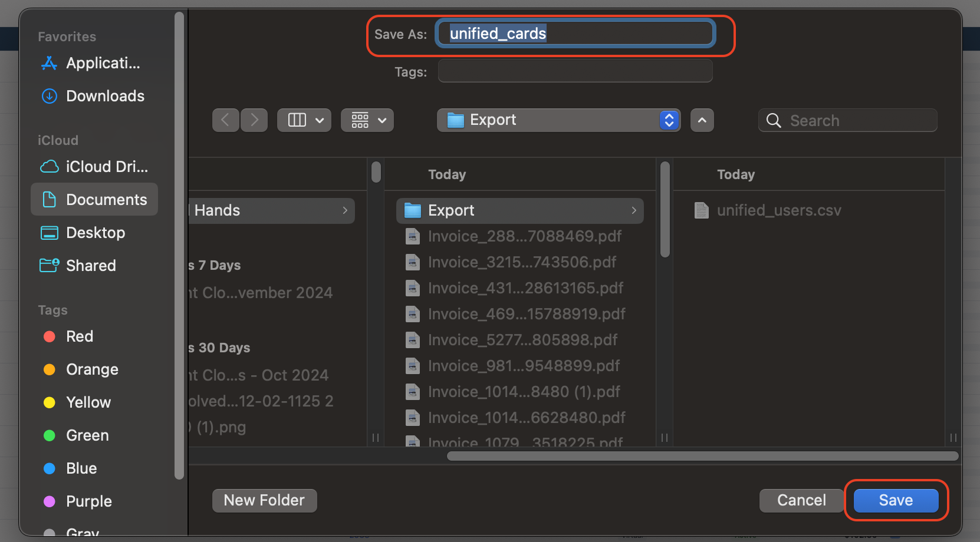Click the '(1).png' file name
This screenshot has width=980, height=542.
218,427
